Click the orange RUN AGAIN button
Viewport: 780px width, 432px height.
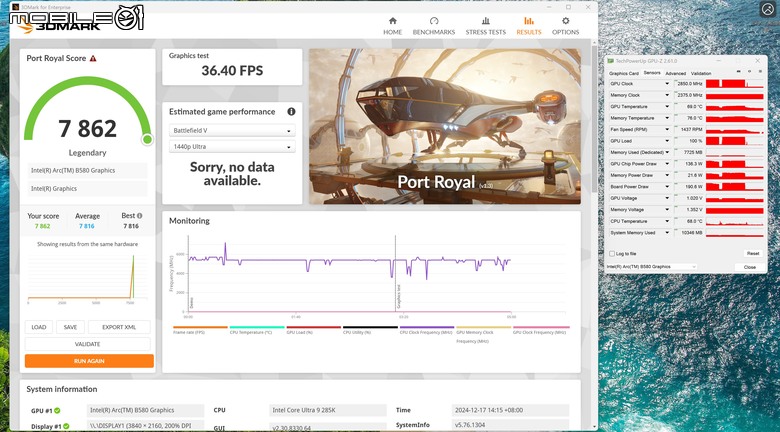tap(89, 361)
